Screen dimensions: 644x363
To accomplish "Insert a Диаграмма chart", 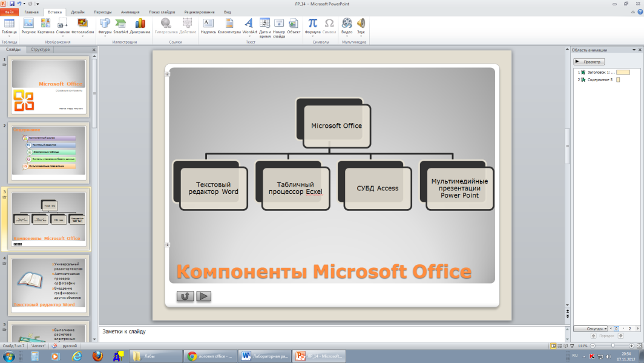I will [x=140, y=27].
